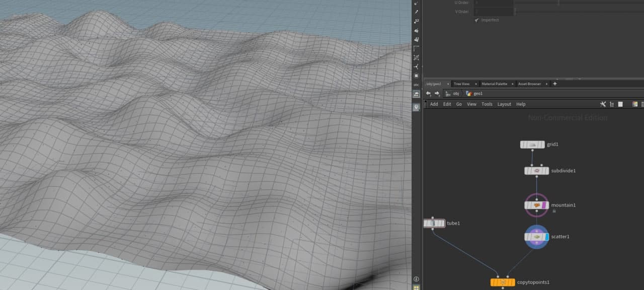Open the color palette grid icon
Screen dimensions: 644x290
click(x=635, y=104)
